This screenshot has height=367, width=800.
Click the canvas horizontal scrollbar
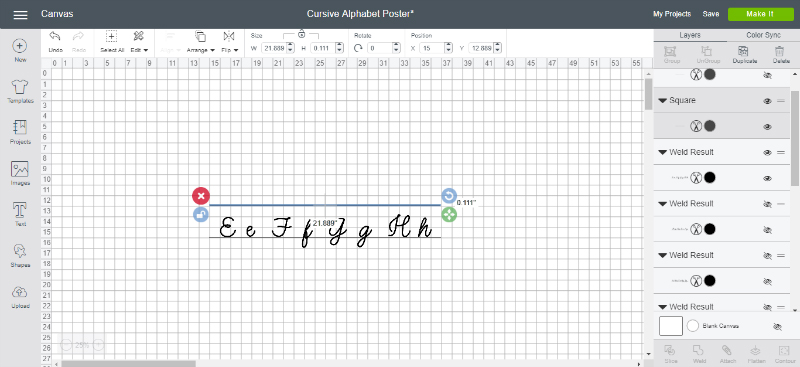129,364
